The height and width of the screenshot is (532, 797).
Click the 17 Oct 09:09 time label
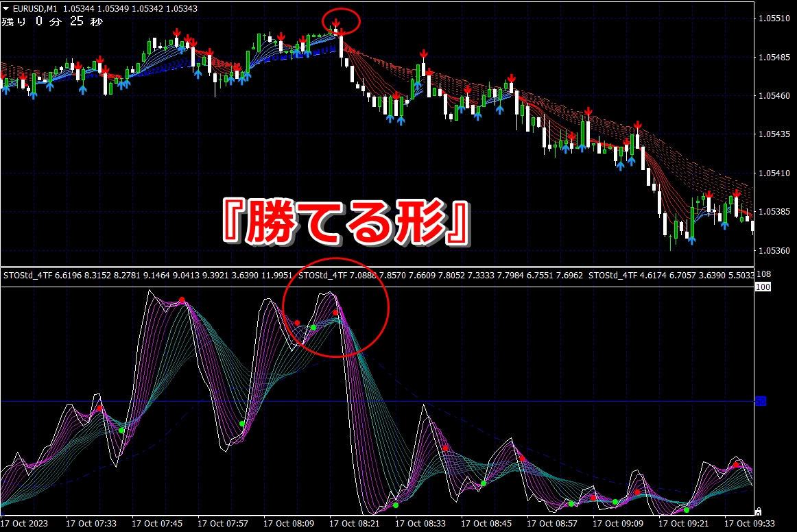pos(618,523)
